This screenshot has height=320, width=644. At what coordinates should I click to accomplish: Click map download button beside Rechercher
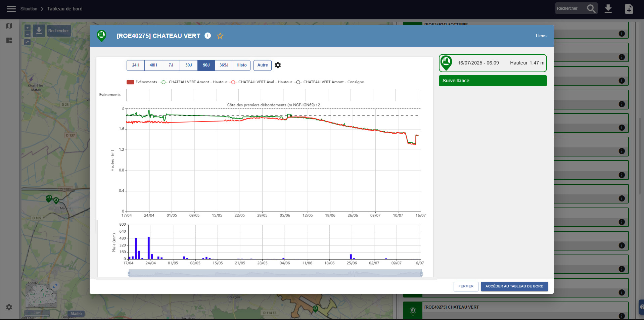pyautogui.click(x=39, y=31)
